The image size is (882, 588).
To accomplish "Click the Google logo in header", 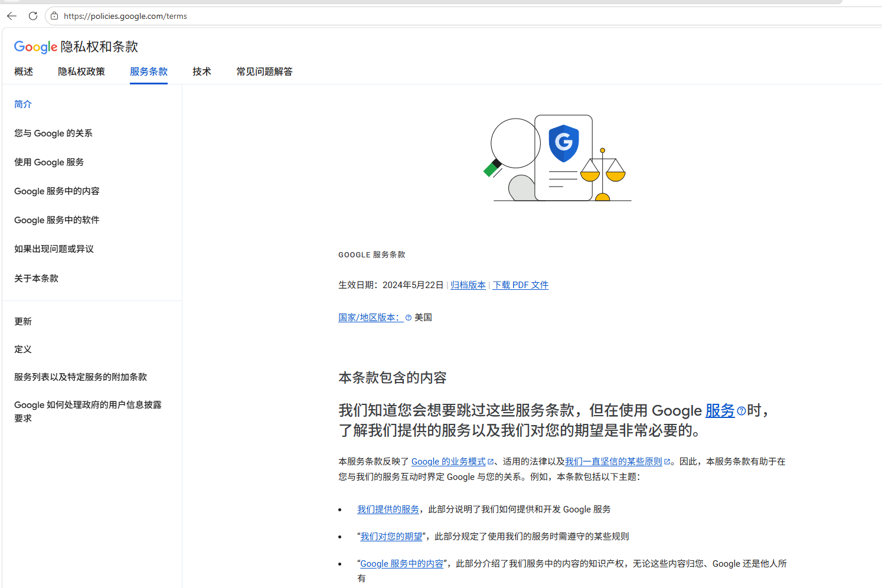I will (35, 47).
